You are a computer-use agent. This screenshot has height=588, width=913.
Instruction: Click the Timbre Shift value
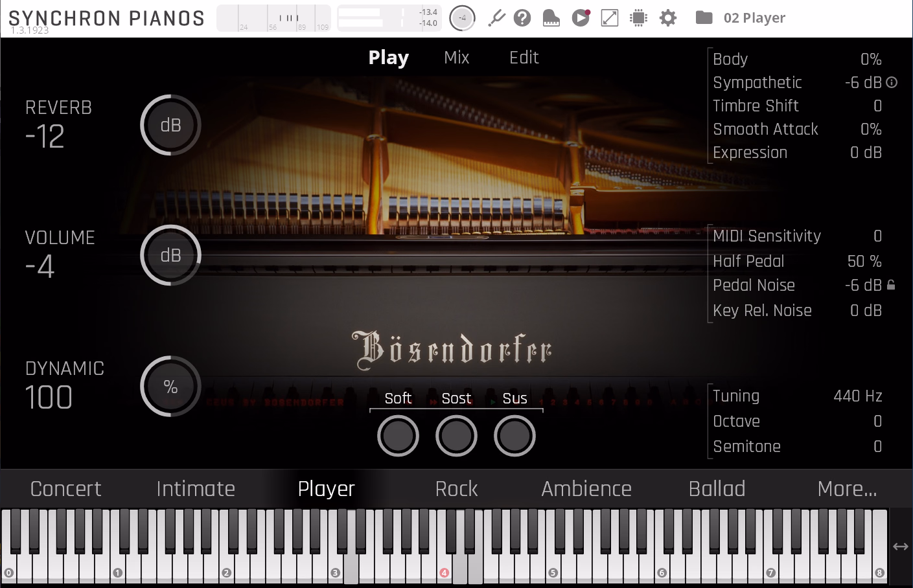877,106
